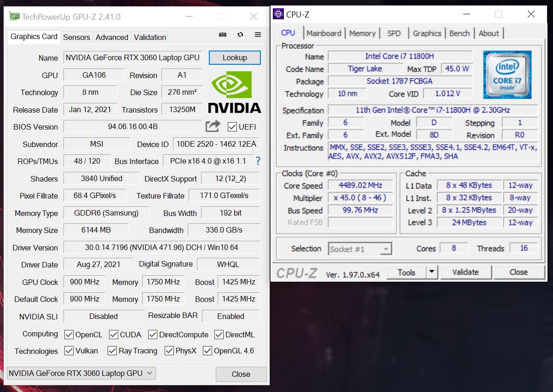This screenshot has width=553, height=392.
Task: Click the GPU-Z screenshot camera icon
Action: [223, 35]
